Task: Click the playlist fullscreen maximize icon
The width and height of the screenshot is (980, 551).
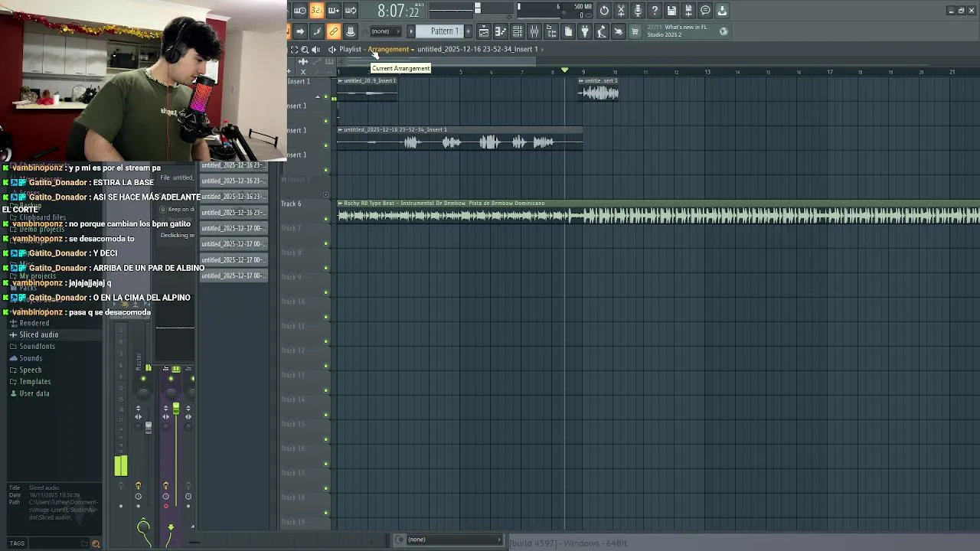Action: tap(294, 49)
